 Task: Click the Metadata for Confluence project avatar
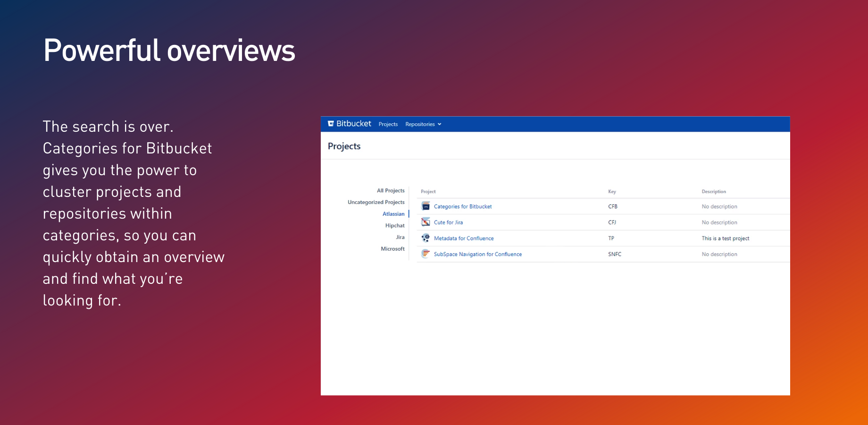pyautogui.click(x=426, y=238)
